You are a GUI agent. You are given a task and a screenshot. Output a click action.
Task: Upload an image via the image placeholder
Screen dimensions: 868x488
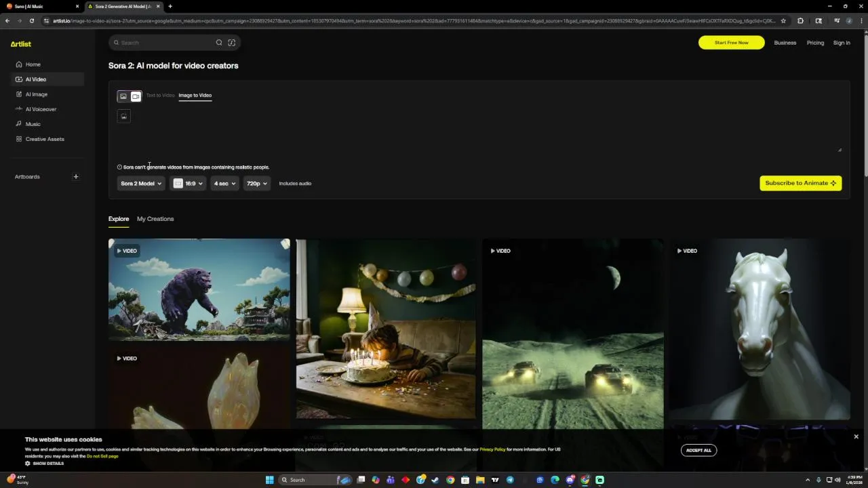coord(123,117)
